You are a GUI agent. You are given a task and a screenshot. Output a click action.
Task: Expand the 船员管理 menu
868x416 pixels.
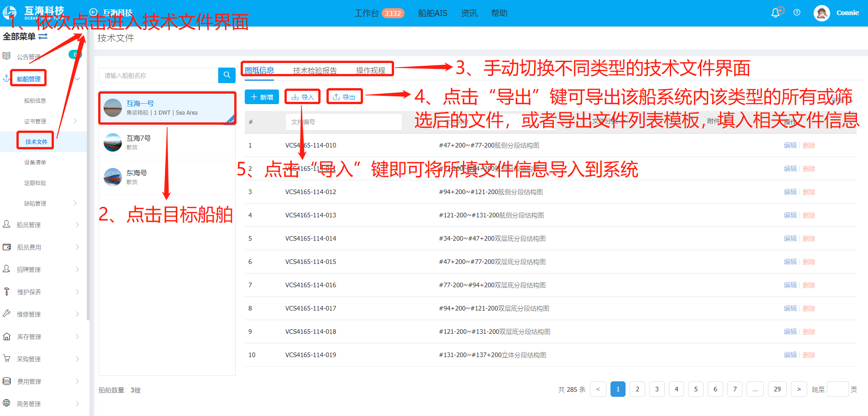coord(77,225)
